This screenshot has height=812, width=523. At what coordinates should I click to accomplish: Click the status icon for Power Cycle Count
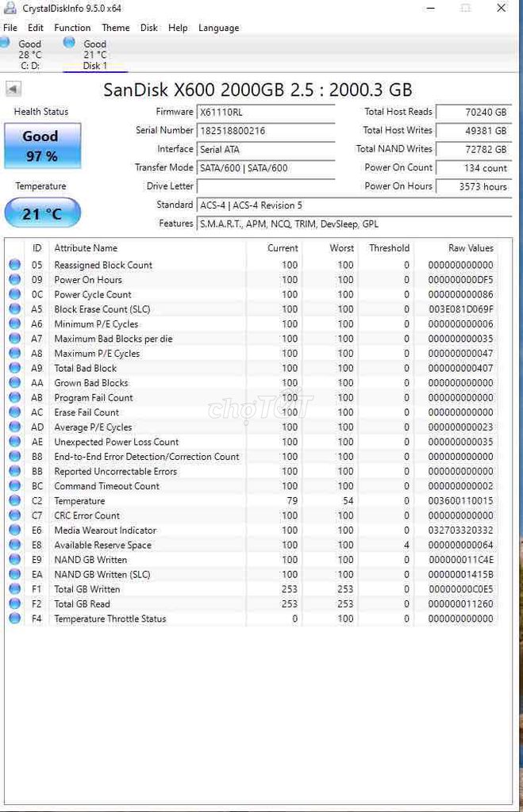click(14, 294)
